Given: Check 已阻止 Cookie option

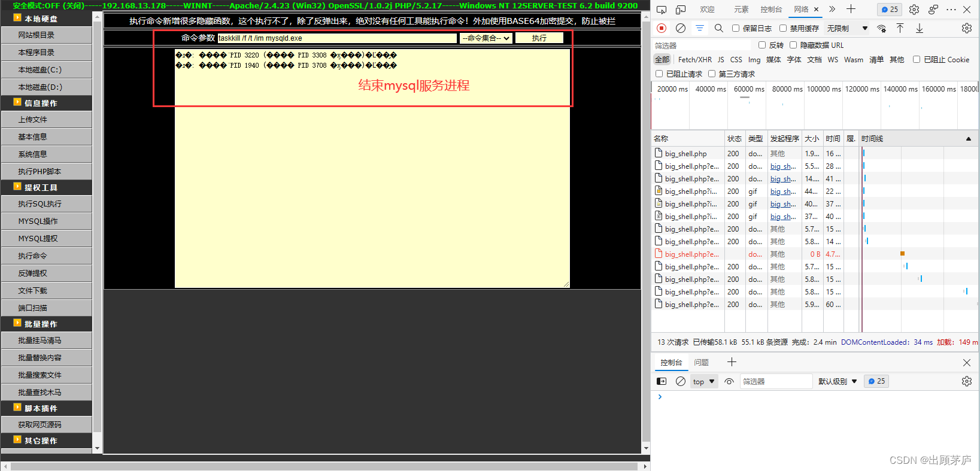Looking at the screenshot, I should (x=917, y=59).
